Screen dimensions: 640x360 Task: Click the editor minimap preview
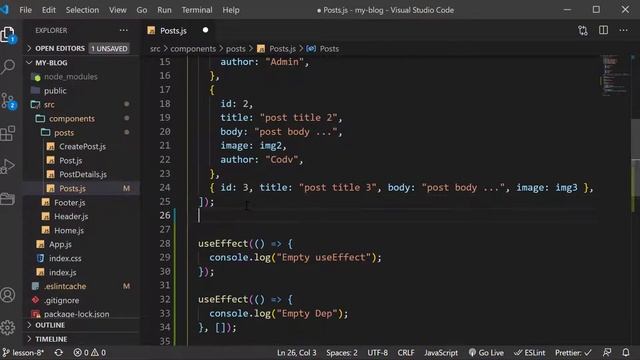click(615, 76)
